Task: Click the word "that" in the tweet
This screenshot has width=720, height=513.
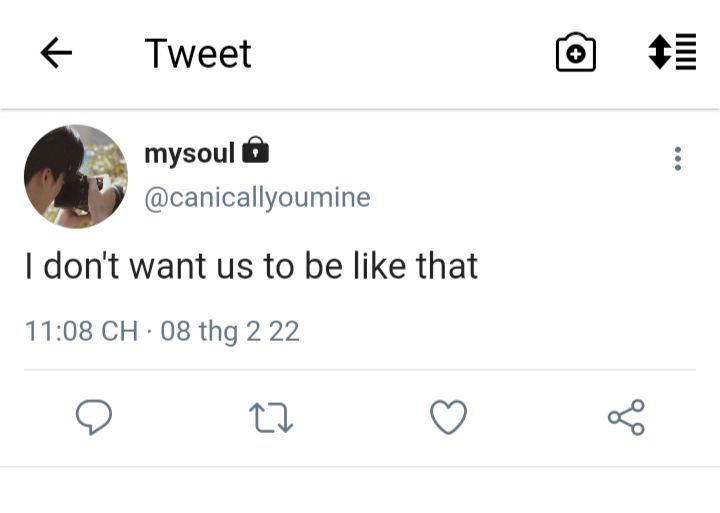Action: [443, 265]
